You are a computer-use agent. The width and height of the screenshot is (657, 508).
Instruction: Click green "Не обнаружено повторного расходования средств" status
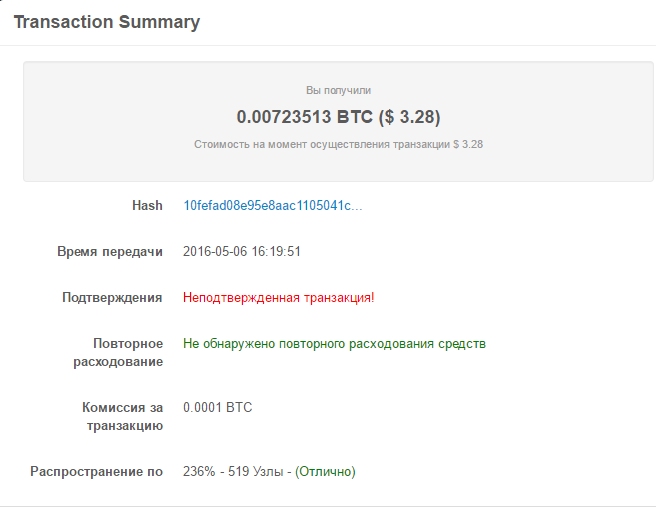point(334,343)
